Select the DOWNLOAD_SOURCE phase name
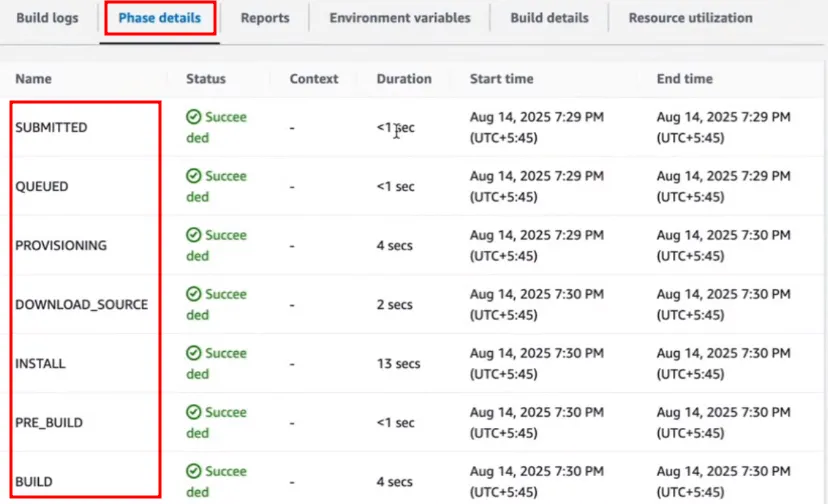 coord(81,305)
